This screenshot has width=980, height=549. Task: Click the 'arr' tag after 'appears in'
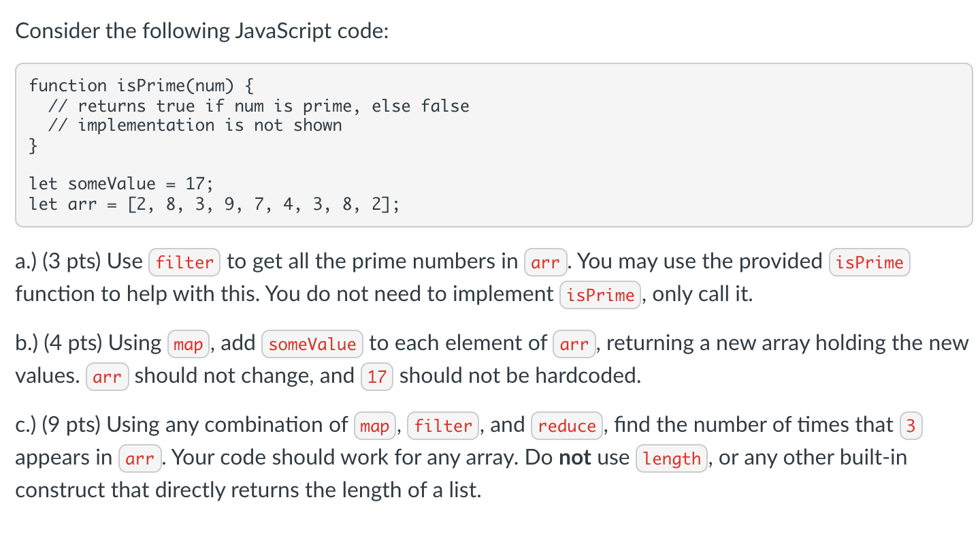click(140, 459)
